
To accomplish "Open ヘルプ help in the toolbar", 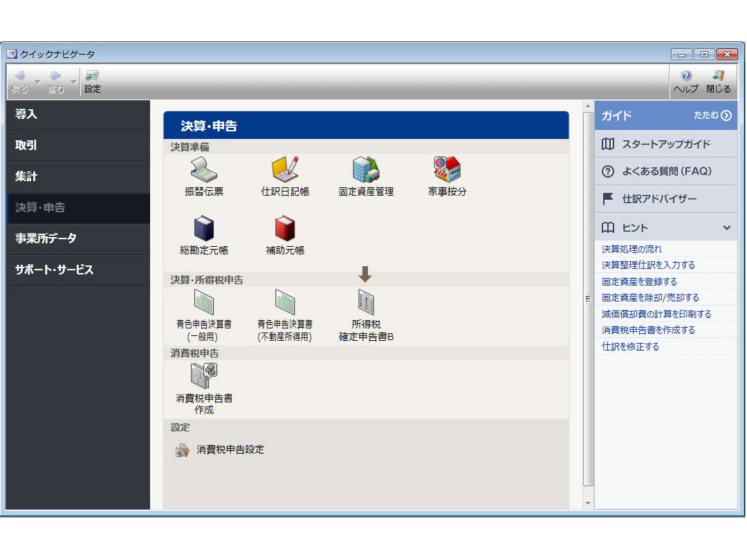I will coord(686,82).
